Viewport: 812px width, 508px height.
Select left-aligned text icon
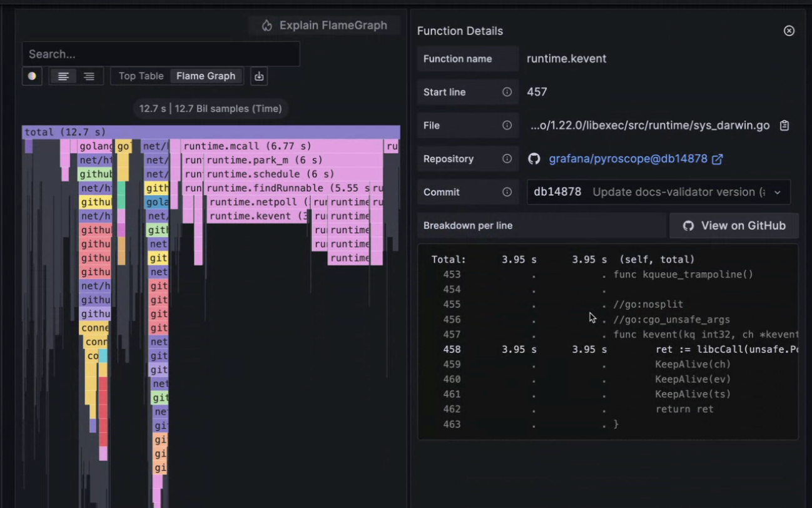pos(63,76)
